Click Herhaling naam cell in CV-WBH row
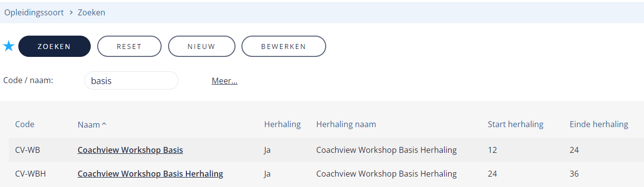The width and height of the screenshot is (644, 187). pyautogui.click(x=386, y=174)
